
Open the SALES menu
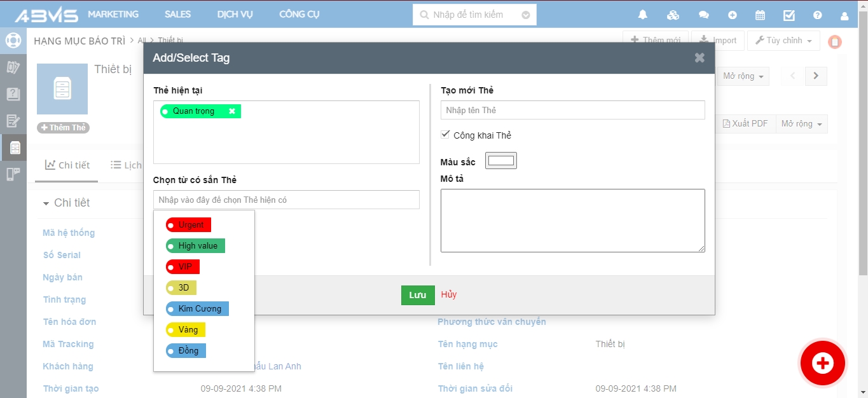coord(177,14)
